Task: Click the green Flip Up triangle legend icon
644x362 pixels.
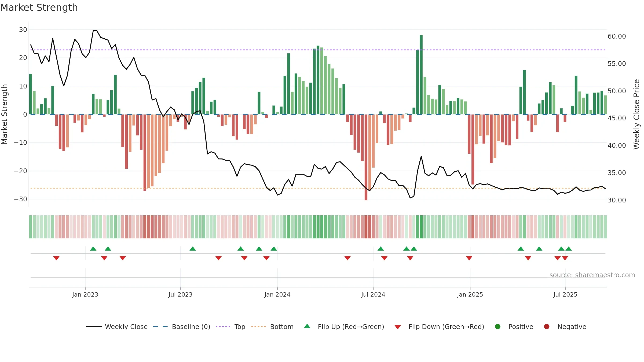Action: pyautogui.click(x=307, y=326)
